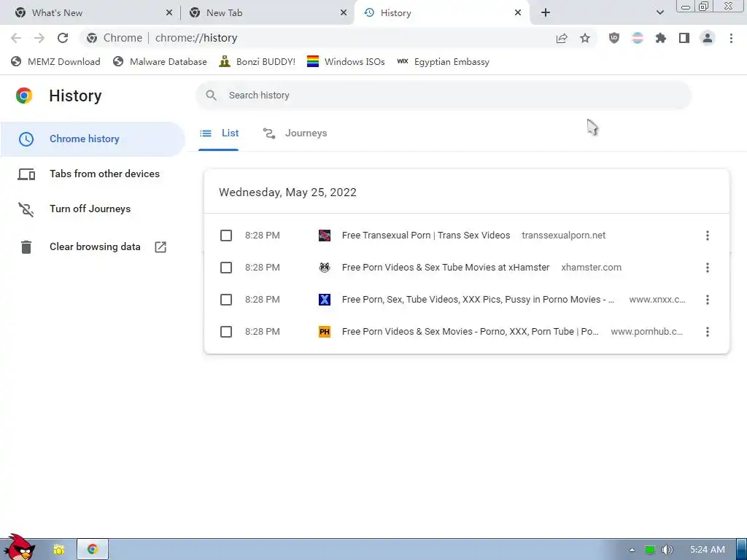Select the History browser tab
Screen dimensions: 747x560
pos(441,13)
